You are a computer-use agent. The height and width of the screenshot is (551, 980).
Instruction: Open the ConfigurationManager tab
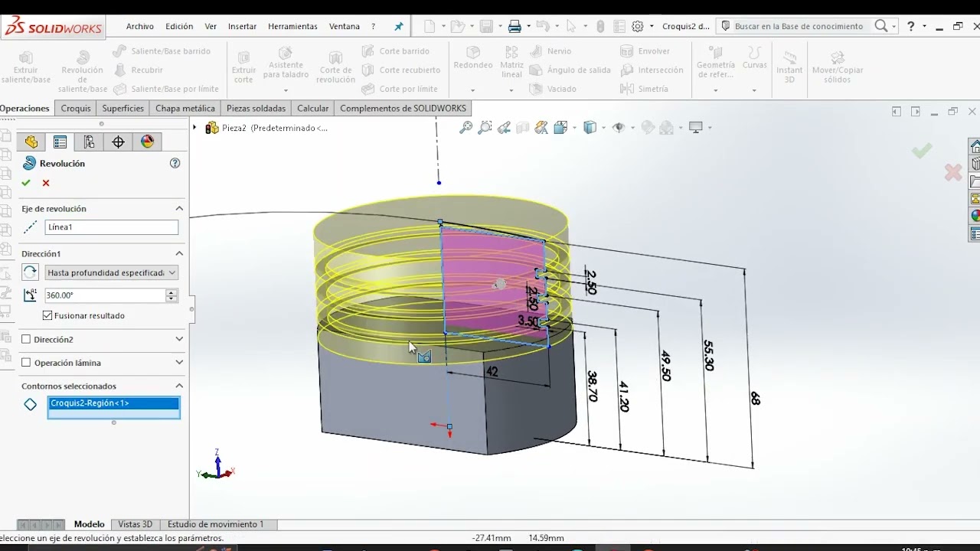click(90, 142)
